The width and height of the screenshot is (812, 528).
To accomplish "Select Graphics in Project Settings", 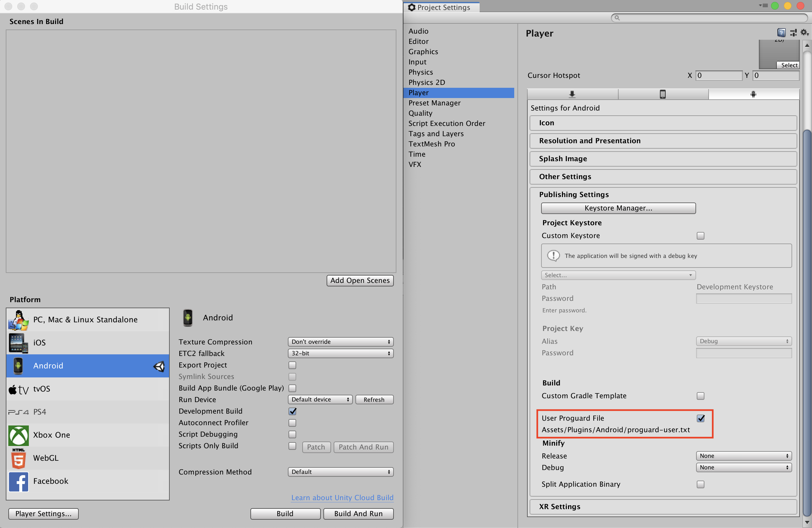I will (x=423, y=52).
